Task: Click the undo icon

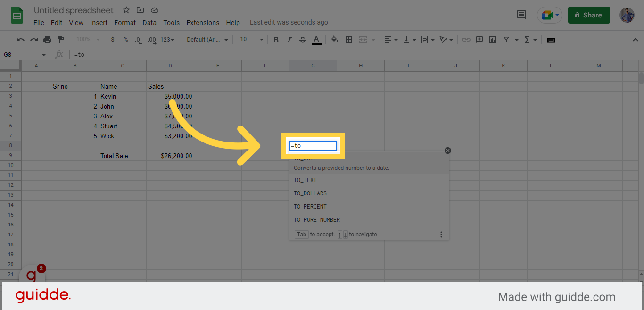Action: tap(20, 40)
